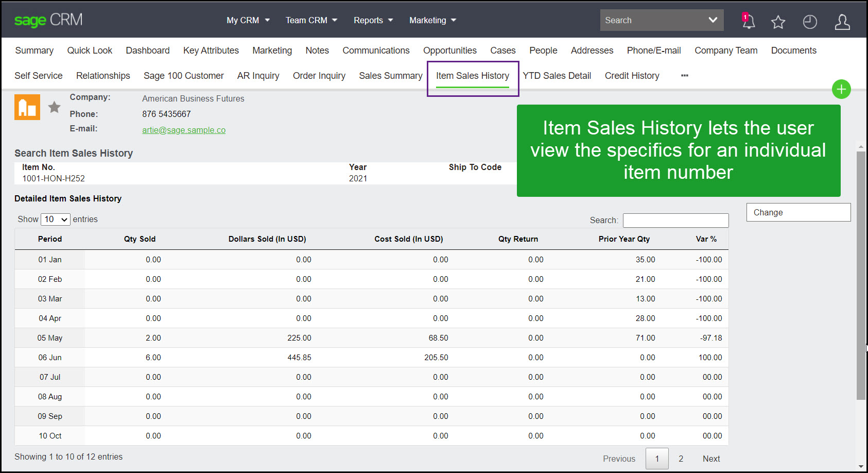Open the Reports menu

point(372,20)
